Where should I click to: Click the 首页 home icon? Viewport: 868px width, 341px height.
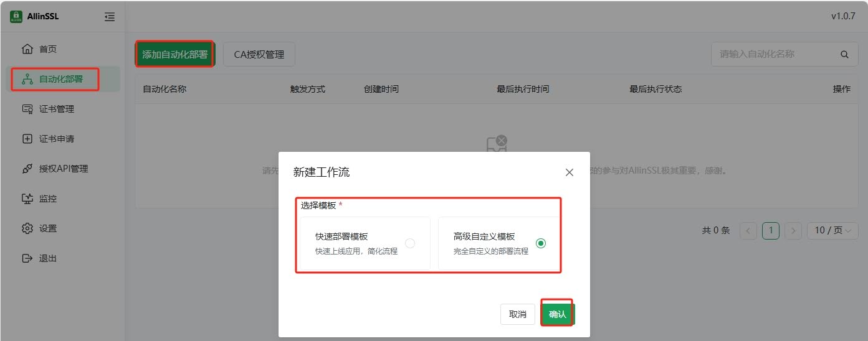pos(27,49)
